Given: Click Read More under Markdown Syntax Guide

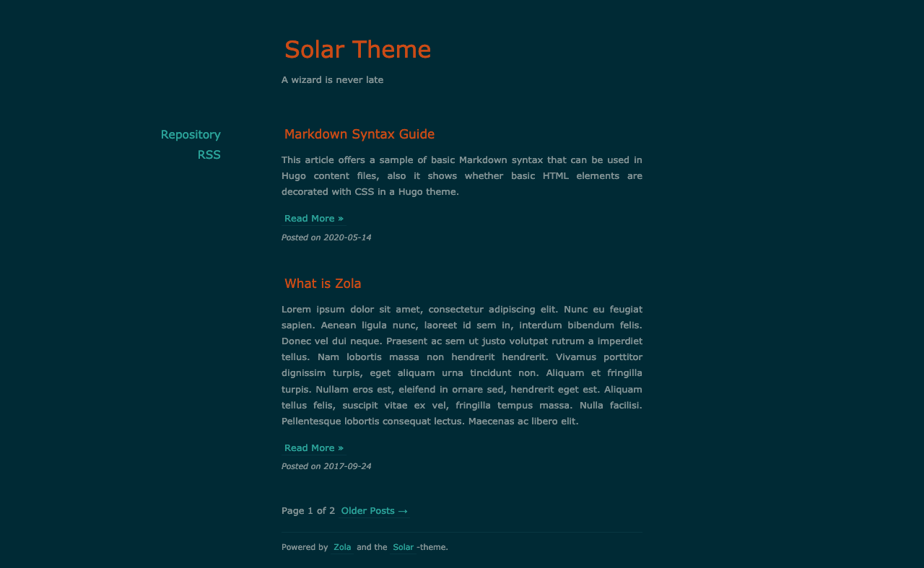Looking at the screenshot, I should tap(313, 218).
